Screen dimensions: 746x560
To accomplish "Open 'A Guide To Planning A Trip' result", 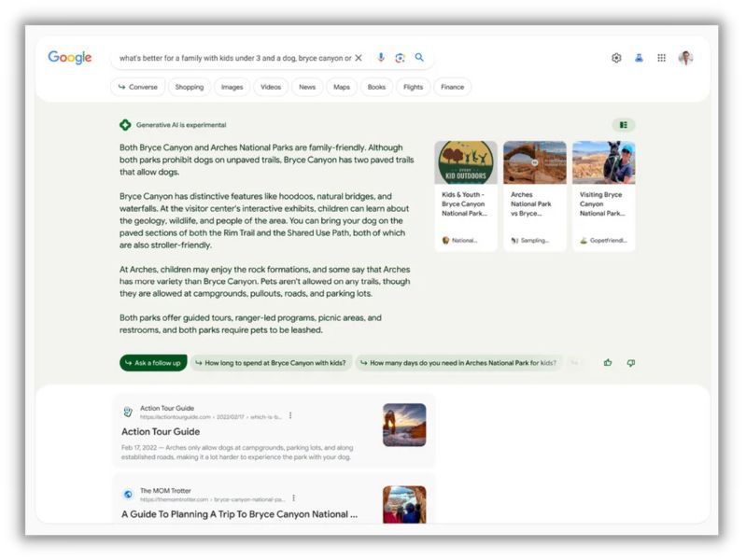I will pyautogui.click(x=239, y=514).
